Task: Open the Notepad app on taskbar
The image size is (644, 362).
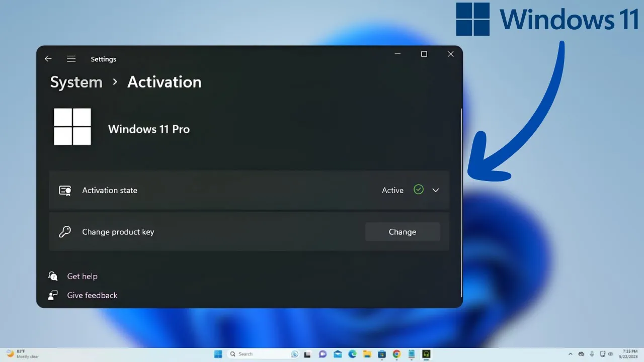Action: [412, 354]
